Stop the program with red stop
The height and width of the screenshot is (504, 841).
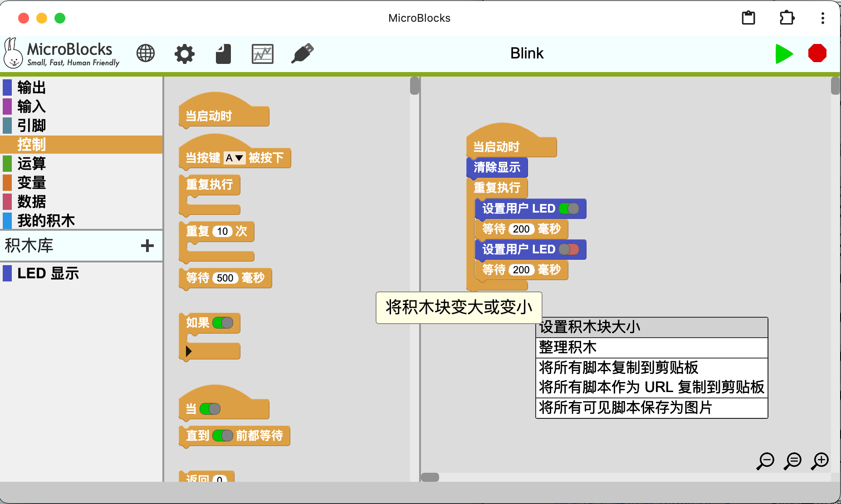[817, 53]
